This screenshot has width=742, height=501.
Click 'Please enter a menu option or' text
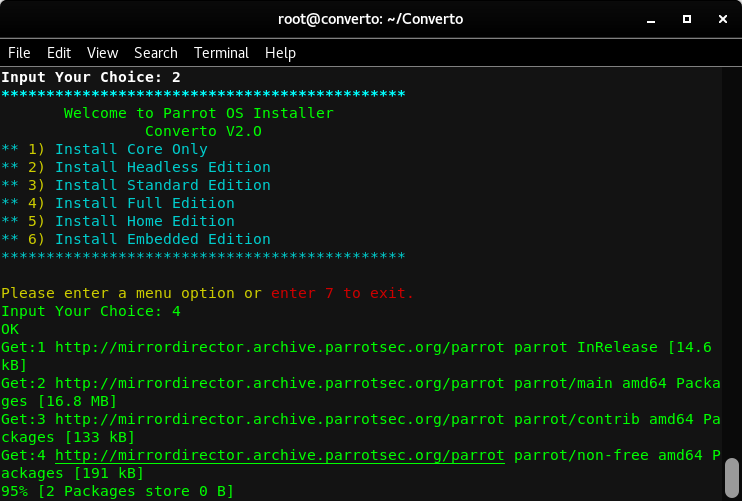[132, 293]
